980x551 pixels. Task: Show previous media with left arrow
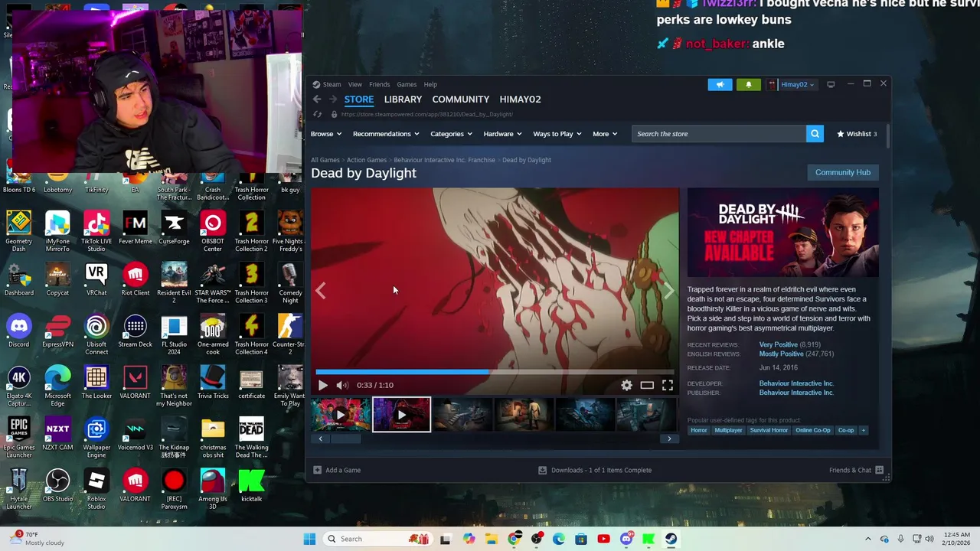(x=321, y=291)
